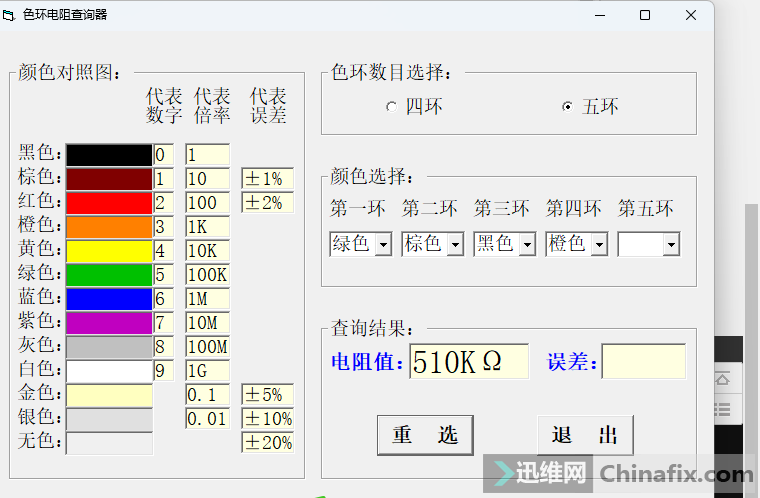This screenshot has width=760, height=498.
Task: Click the purple 紫色 color swatch
Action: 109,323
